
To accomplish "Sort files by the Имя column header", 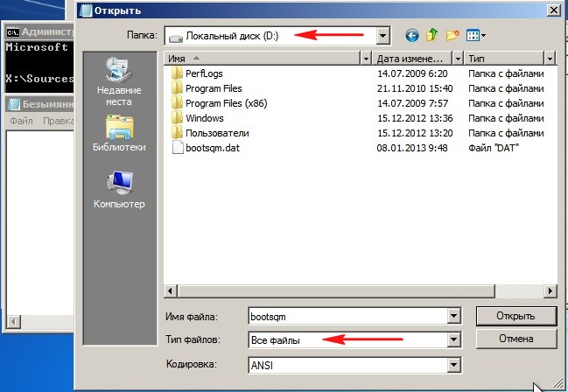I will [x=263, y=58].
